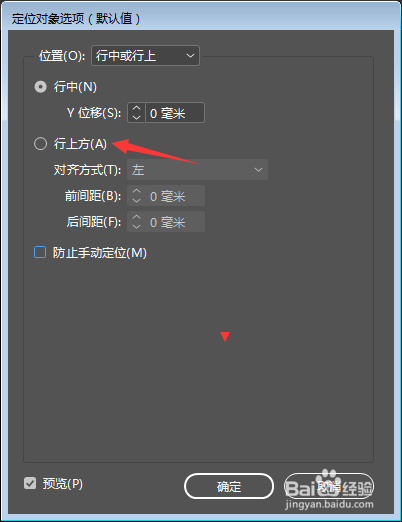Click the Y 位移(S) value field
Image resolution: width=402 pixels, height=522 pixels.
click(x=175, y=113)
